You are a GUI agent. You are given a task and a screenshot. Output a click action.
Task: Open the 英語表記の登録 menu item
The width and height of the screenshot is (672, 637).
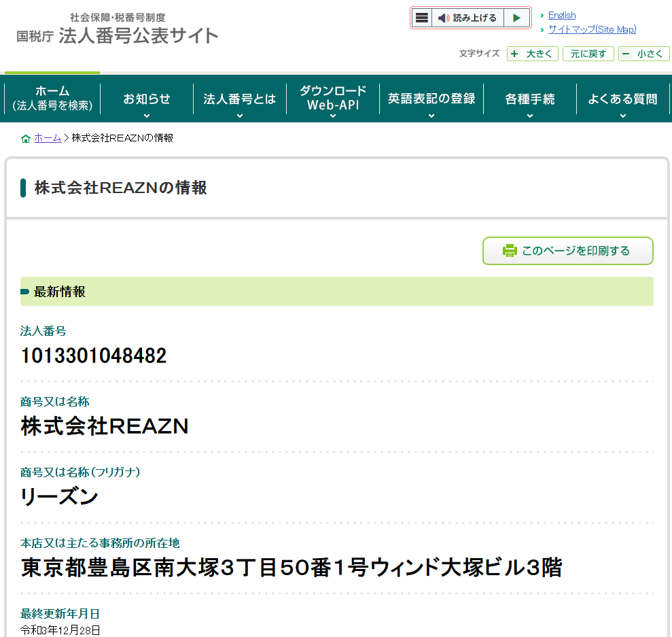431,99
